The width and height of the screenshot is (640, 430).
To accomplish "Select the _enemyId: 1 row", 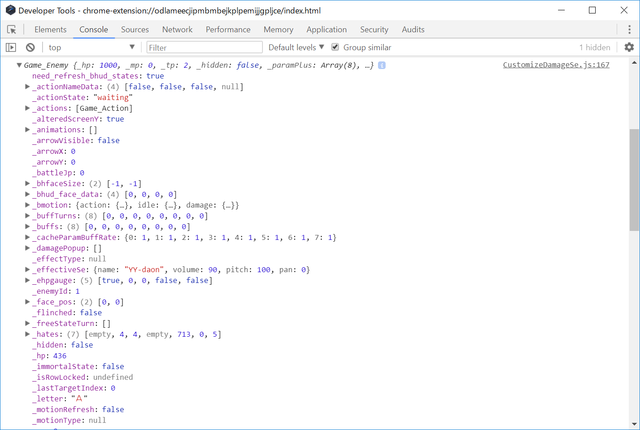I will 56,291.
